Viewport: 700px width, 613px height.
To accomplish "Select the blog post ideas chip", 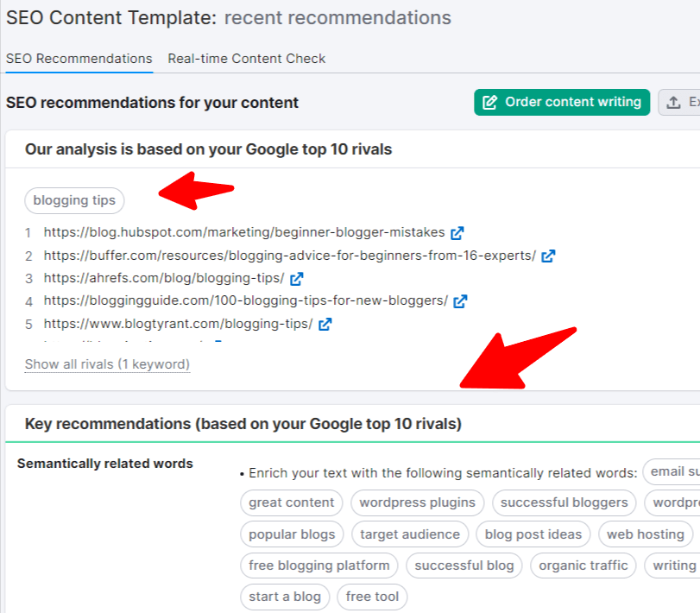I will (533, 534).
